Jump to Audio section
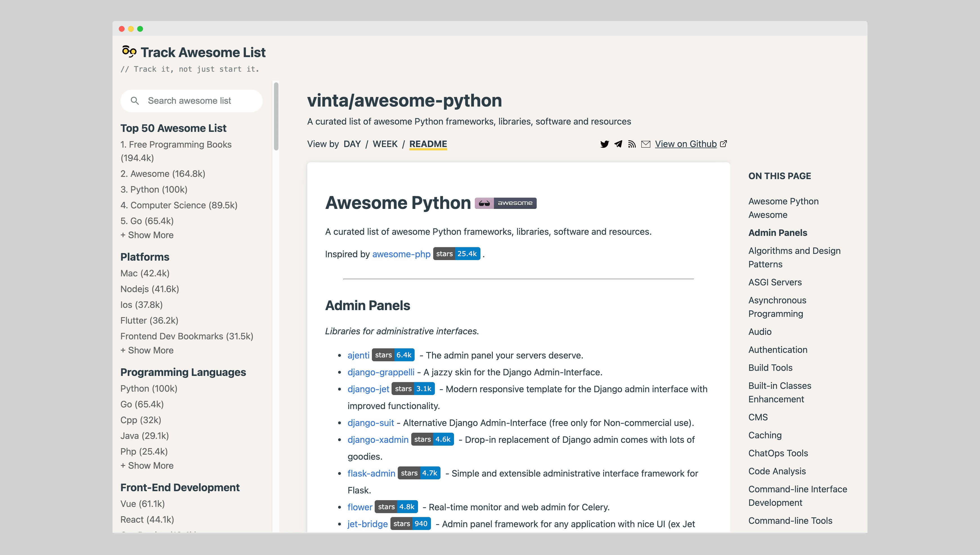 760,332
